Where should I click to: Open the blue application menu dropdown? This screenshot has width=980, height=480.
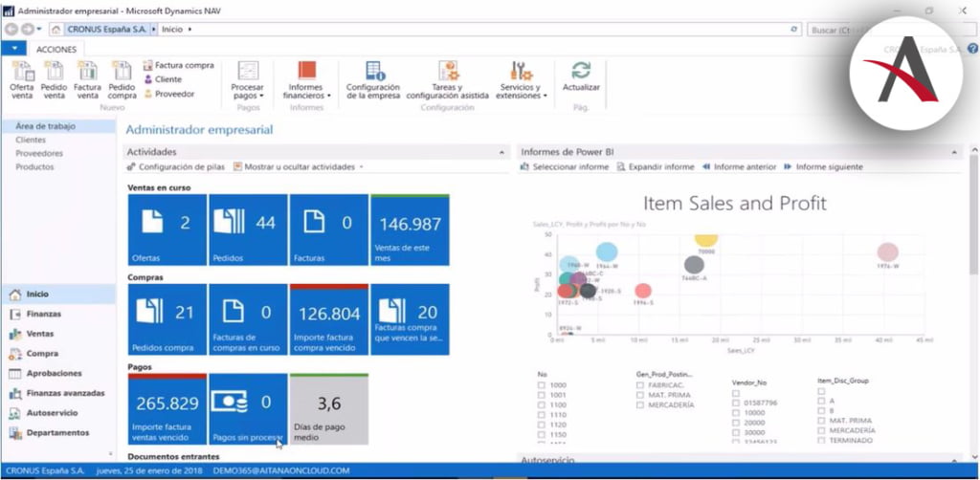click(13, 49)
